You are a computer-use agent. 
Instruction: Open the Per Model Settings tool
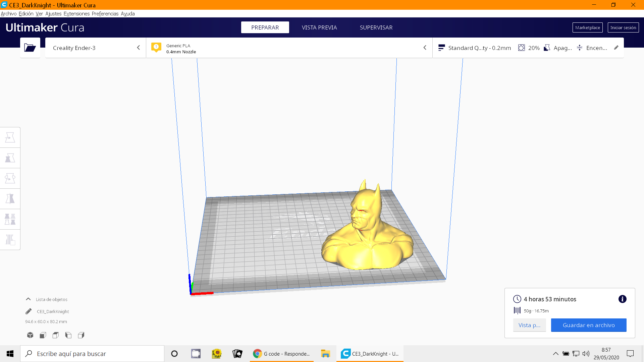tap(10, 219)
